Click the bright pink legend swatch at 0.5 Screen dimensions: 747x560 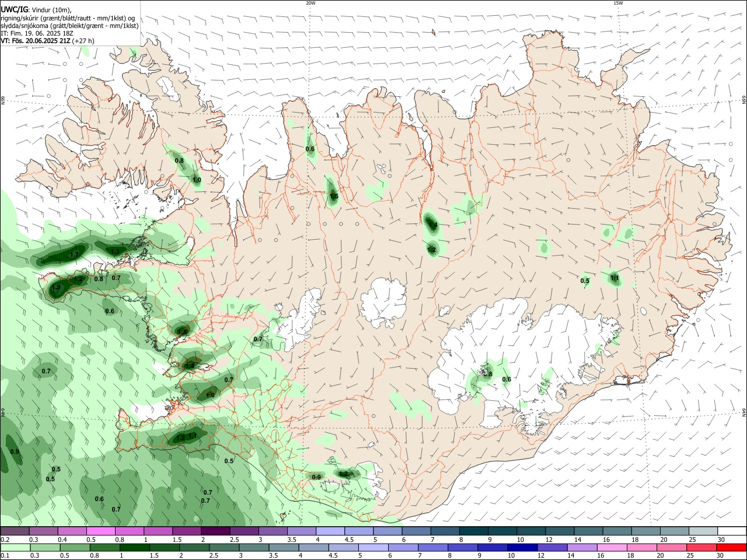pos(100,531)
